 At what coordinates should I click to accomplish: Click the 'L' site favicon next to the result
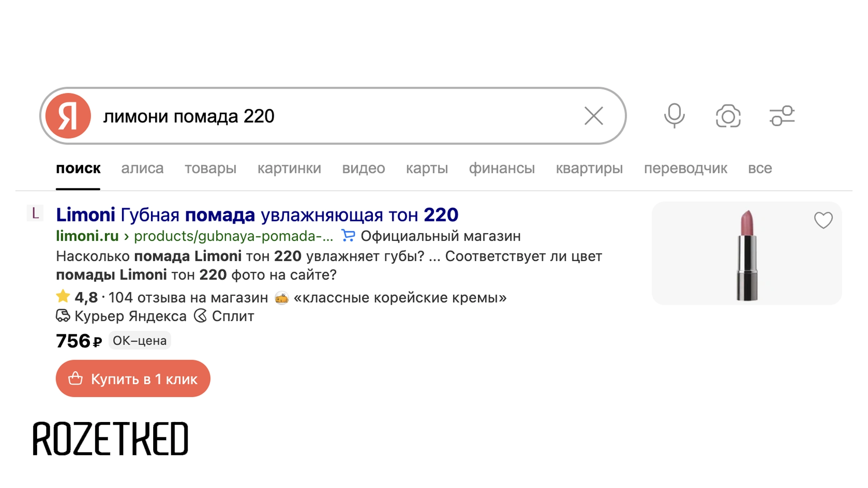[35, 213]
